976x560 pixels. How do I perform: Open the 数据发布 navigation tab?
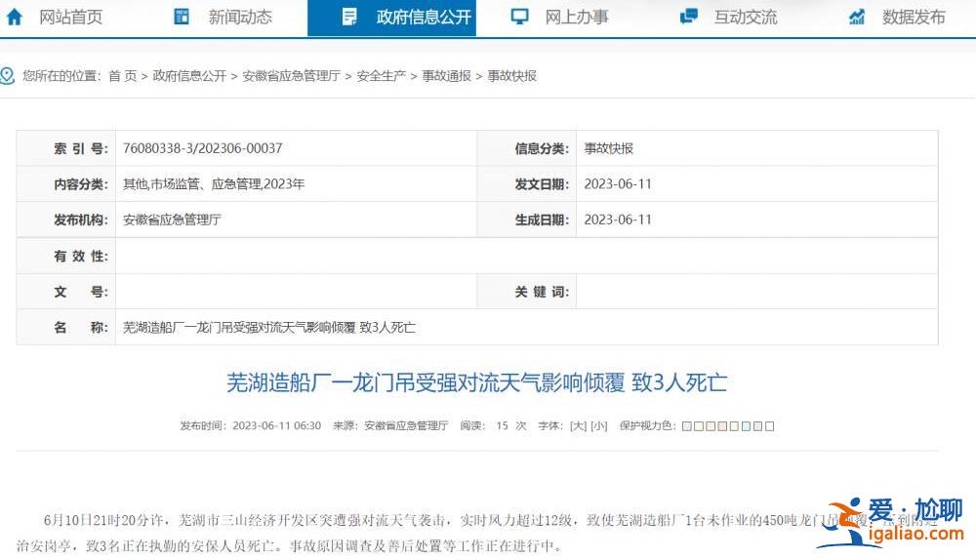pos(914,17)
